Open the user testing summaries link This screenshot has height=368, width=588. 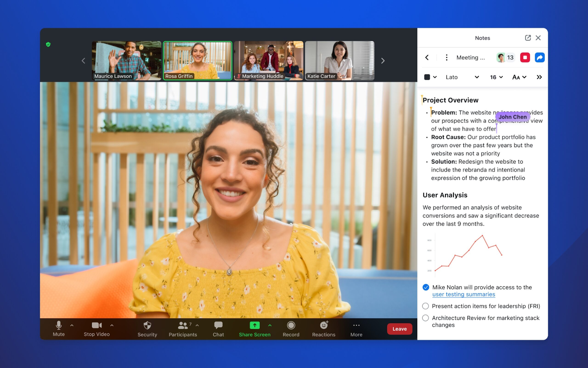click(x=463, y=294)
